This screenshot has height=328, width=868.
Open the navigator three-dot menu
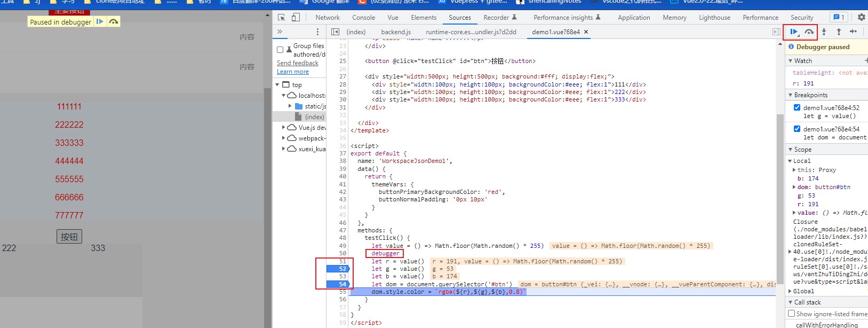click(317, 32)
